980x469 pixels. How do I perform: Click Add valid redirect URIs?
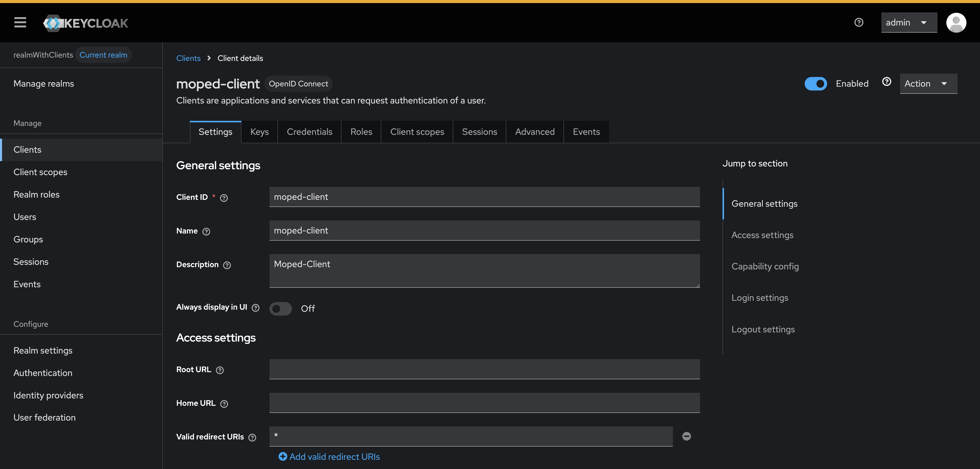(329, 457)
